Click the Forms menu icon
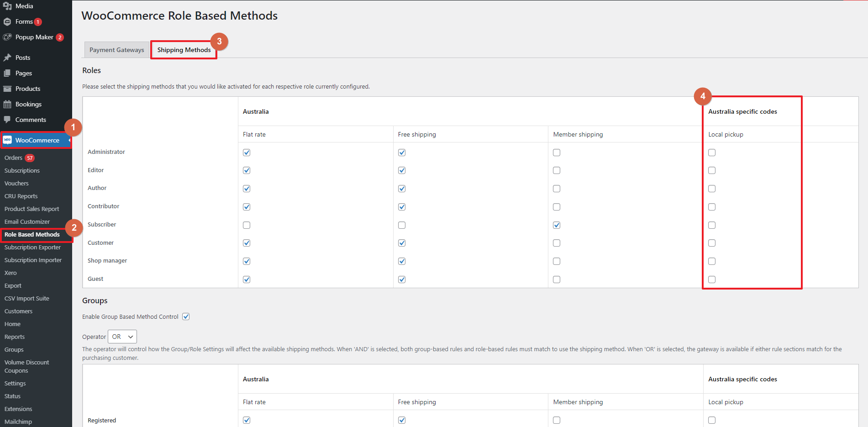Screen dimensions: 868x427 (x=7, y=21)
